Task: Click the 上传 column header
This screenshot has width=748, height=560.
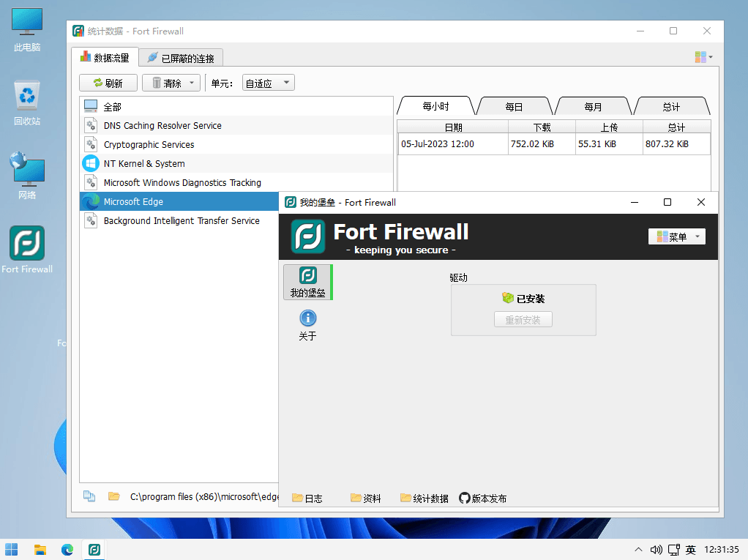Action: pos(609,127)
